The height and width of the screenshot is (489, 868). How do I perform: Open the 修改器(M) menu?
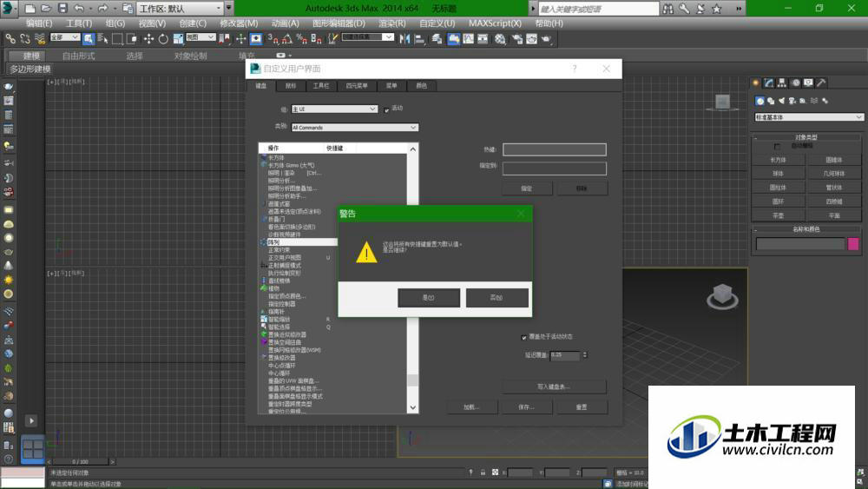[239, 23]
